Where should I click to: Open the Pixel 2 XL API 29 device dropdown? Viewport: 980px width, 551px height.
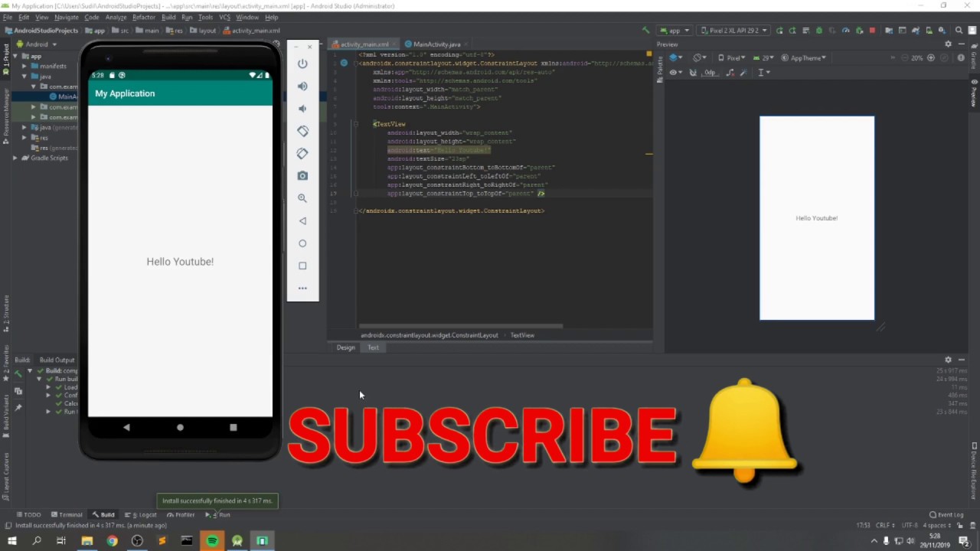734,31
